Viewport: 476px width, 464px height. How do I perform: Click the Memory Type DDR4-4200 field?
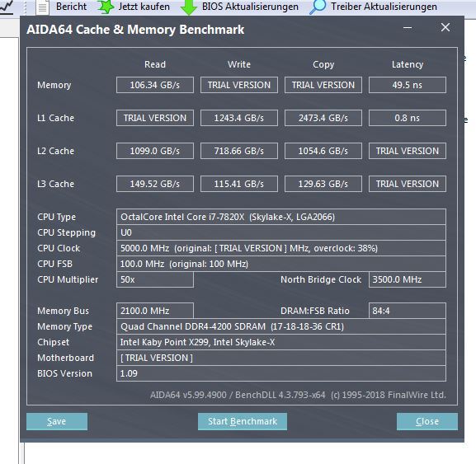pos(281,326)
